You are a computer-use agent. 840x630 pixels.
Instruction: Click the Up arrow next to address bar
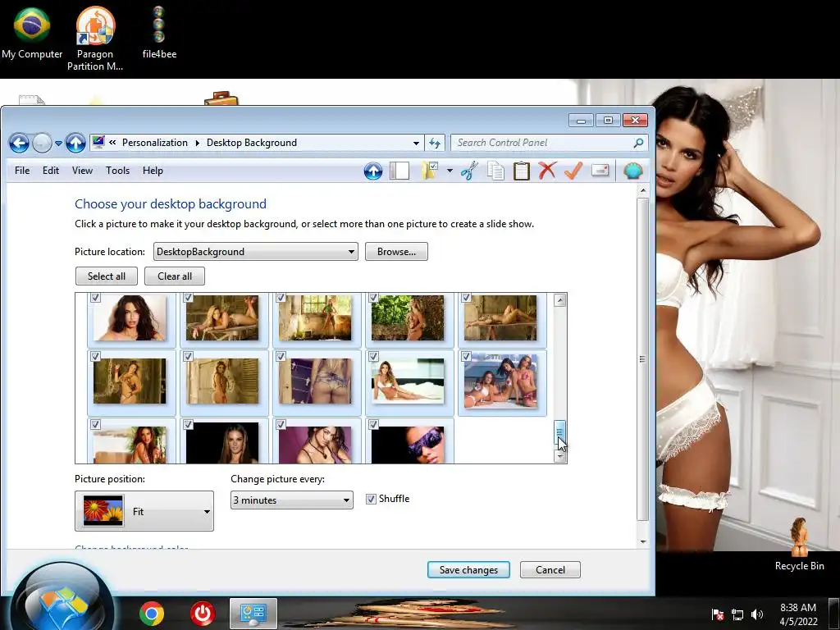point(75,143)
